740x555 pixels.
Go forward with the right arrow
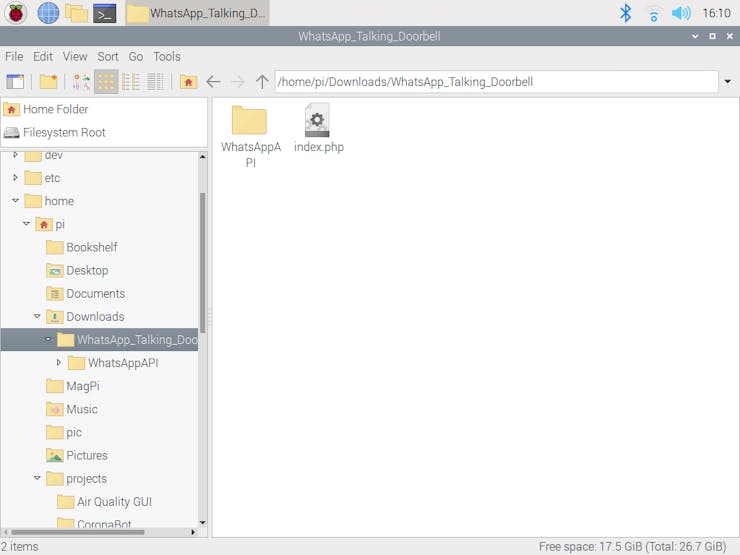(x=238, y=82)
